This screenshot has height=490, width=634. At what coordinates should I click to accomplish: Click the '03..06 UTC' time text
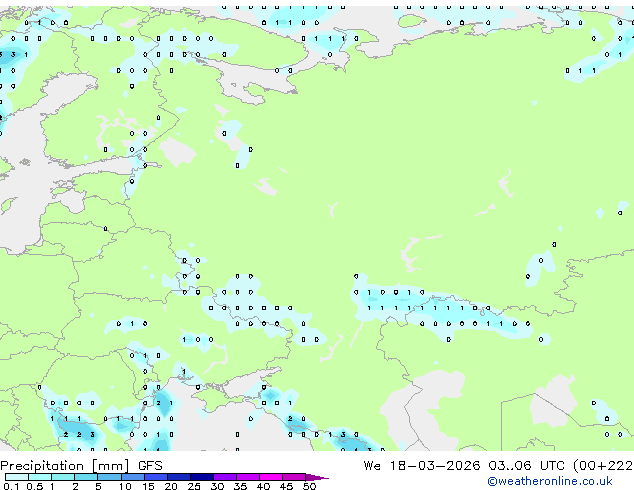(x=526, y=466)
